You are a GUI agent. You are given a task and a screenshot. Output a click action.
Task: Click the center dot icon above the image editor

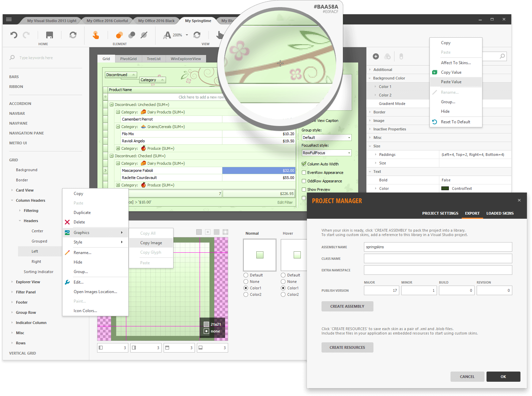click(208, 232)
